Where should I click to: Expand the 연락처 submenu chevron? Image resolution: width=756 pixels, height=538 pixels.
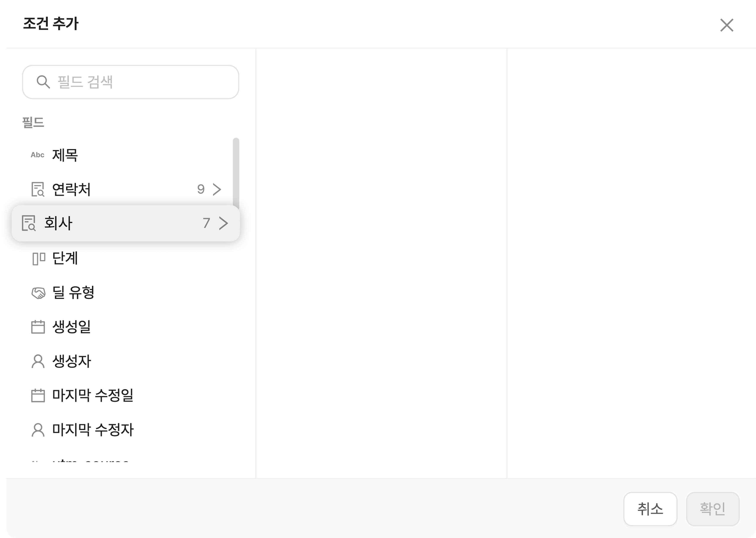tap(217, 189)
